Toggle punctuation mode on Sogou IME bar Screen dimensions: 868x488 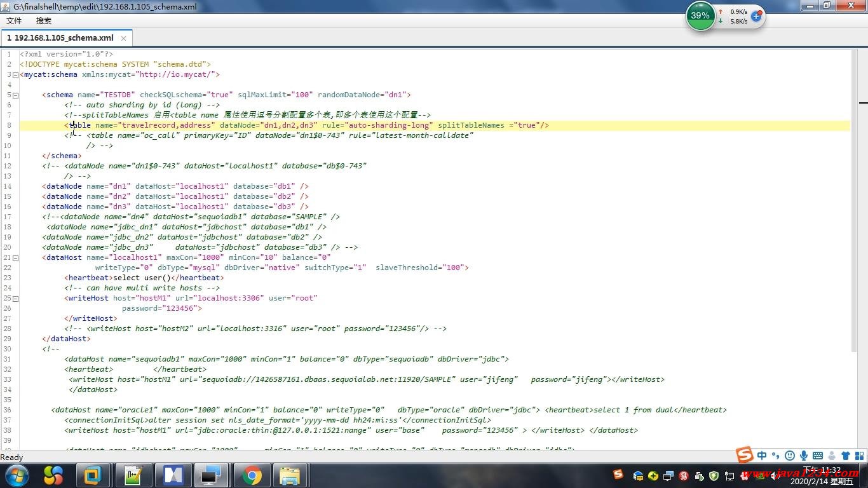(x=776, y=456)
